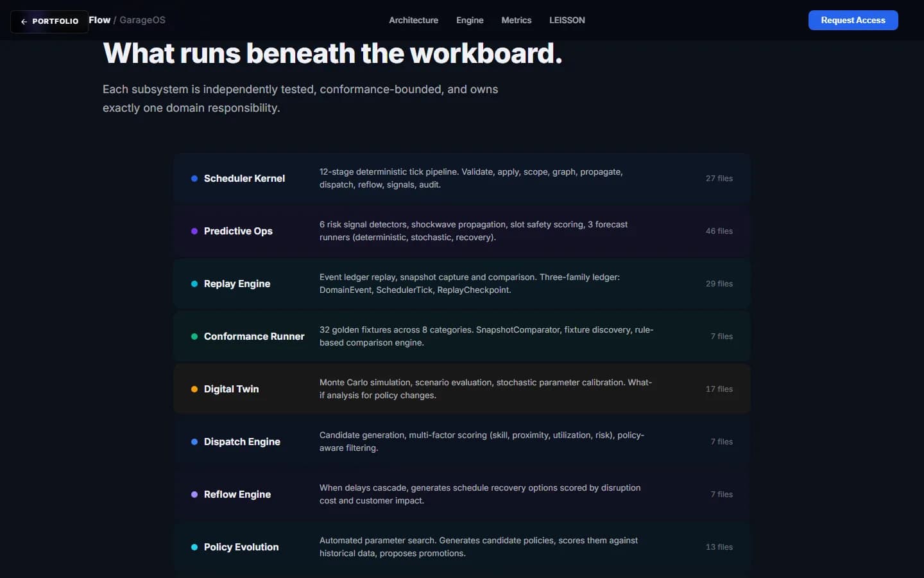Click the 'When delays cascade' description
This screenshot has height=578, width=924.
[480, 495]
